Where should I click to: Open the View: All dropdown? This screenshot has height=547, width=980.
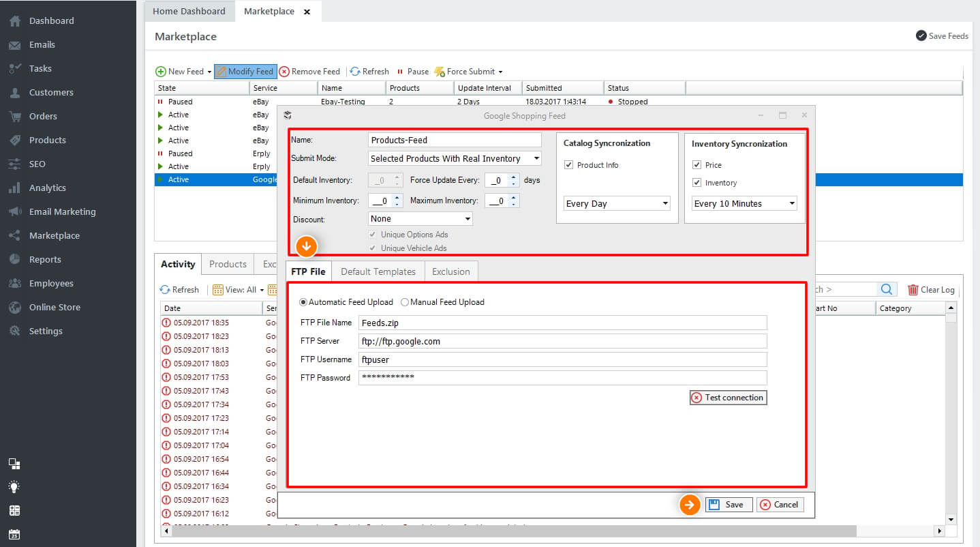[x=238, y=289]
